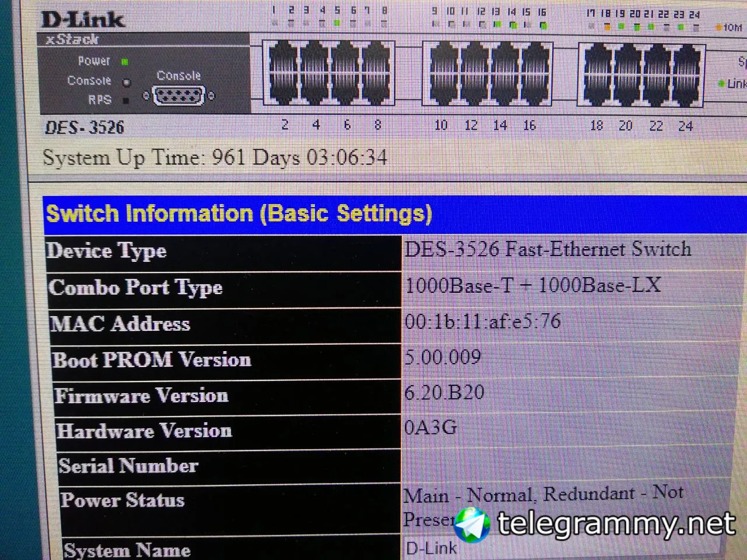Click the Switch Information (Basic Settings) heading
The height and width of the screenshot is (560, 747).
[x=239, y=213]
